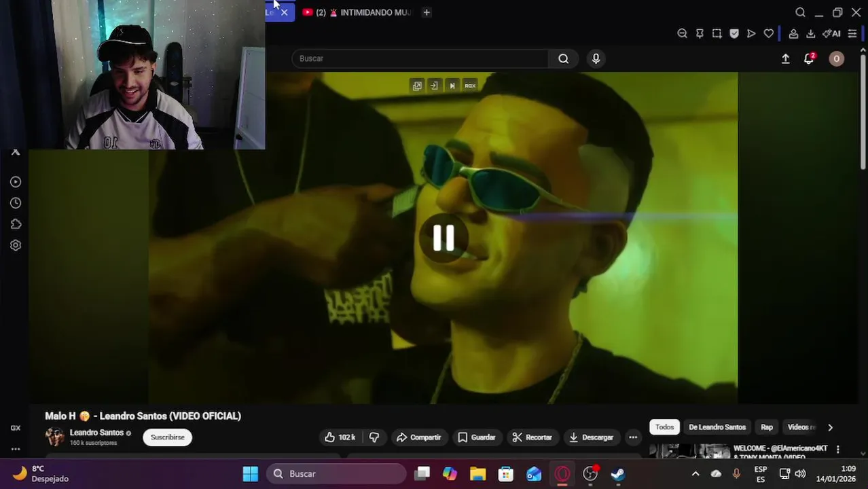Image resolution: width=868 pixels, height=489 pixels.
Task: Open File Explorer from taskbar
Action: pyautogui.click(x=478, y=474)
